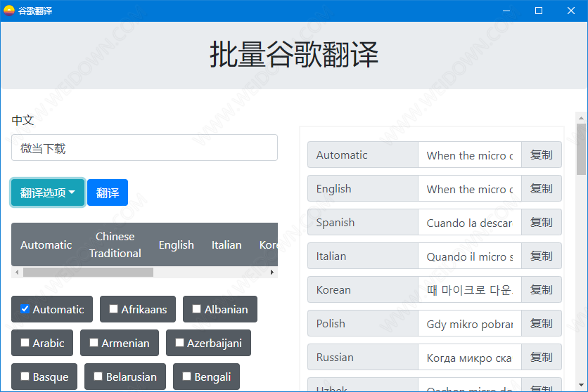This screenshot has height=392, width=588.
Task: Open the 翻译选项 dropdown
Action: (x=48, y=192)
